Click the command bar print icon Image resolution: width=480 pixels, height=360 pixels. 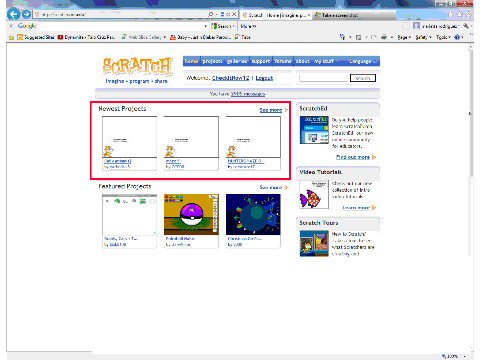tap(384, 37)
